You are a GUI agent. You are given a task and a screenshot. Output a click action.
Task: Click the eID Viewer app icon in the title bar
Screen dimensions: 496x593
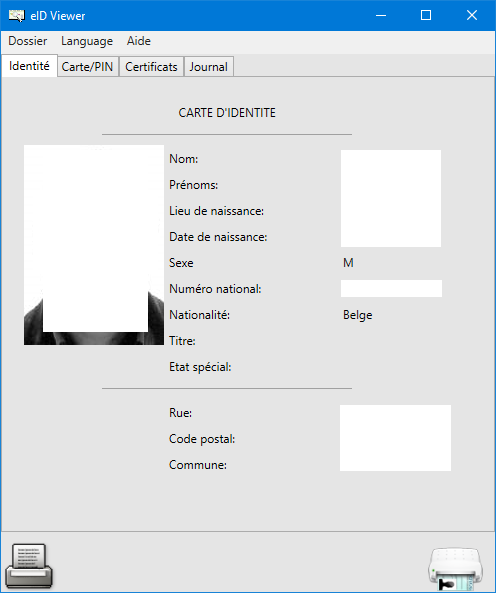point(17,16)
